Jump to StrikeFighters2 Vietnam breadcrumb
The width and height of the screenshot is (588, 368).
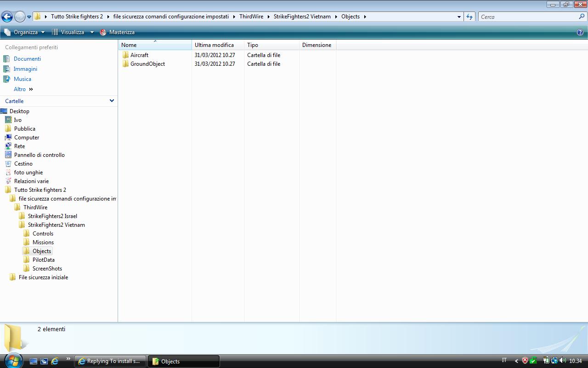click(x=302, y=17)
